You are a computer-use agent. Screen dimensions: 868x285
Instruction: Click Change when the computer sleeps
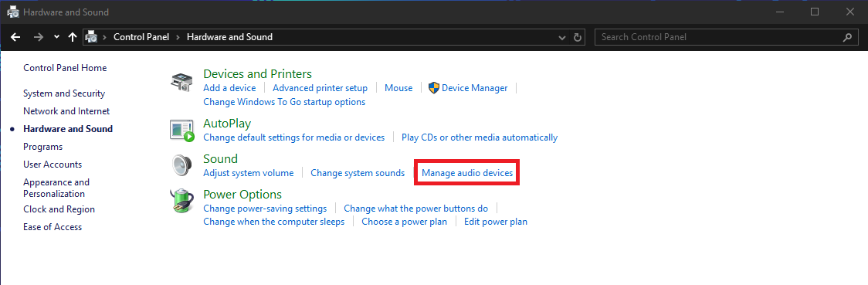pos(273,222)
